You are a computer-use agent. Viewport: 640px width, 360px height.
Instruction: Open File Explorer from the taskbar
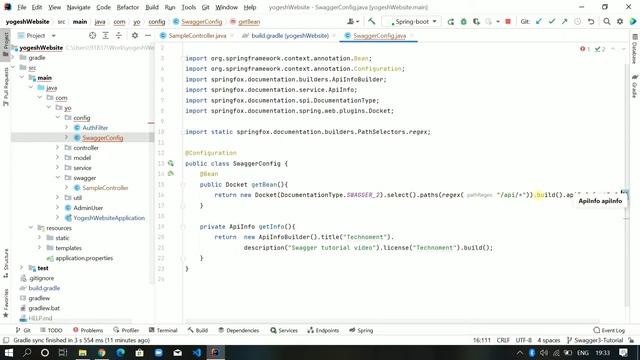point(82,352)
